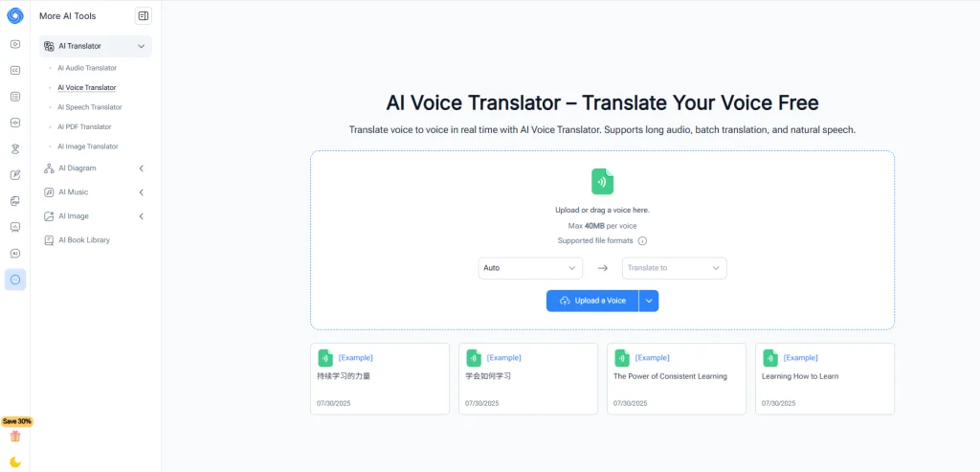The height and width of the screenshot is (472, 980).
Task: Click the blue swirl app logo
Action: pyautogui.click(x=15, y=16)
